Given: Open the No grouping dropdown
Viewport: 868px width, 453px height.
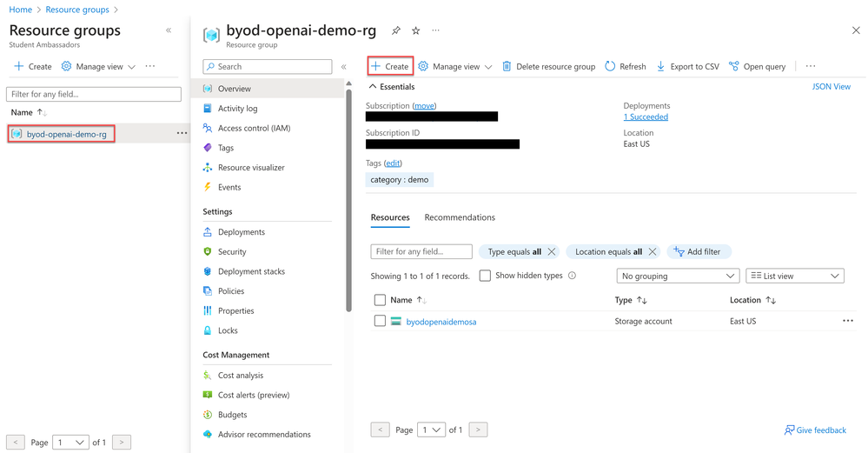Looking at the screenshot, I should (678, 276).
